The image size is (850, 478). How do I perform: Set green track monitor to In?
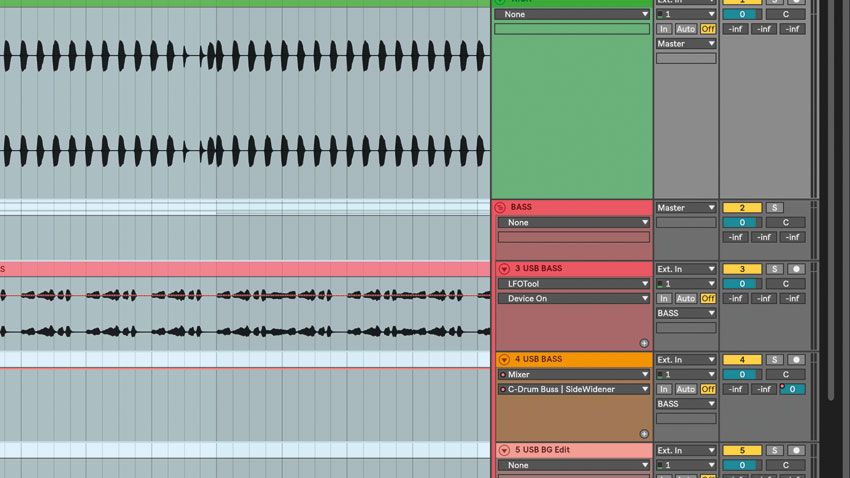point(664,29)
